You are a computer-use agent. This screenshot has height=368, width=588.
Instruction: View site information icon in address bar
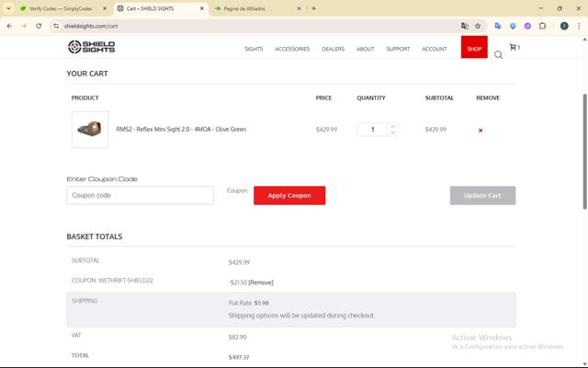tap(56, 26)
